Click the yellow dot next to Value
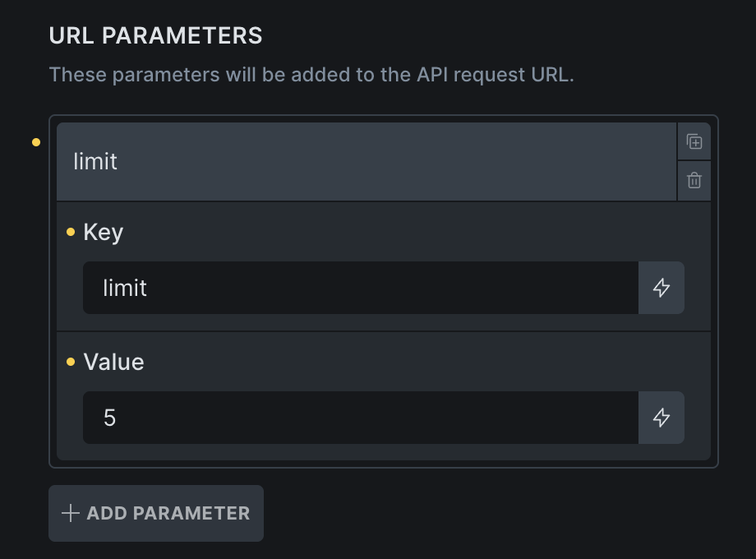756x559 pixels. (71, 363)
